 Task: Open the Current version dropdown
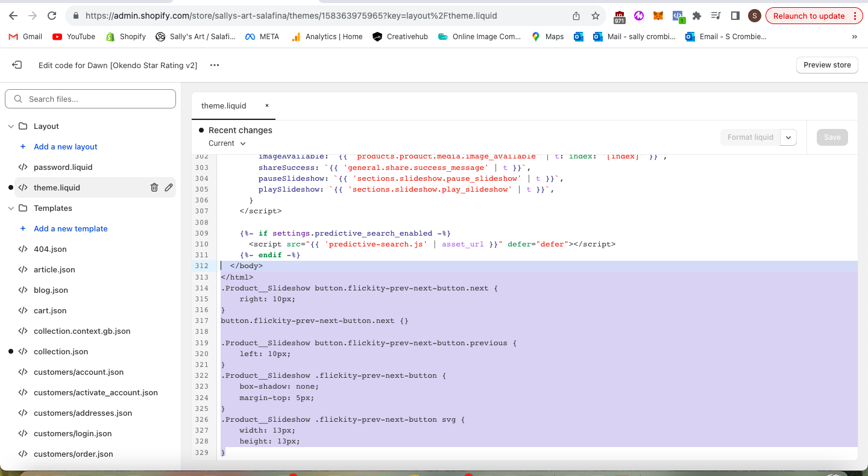(227, 143)
